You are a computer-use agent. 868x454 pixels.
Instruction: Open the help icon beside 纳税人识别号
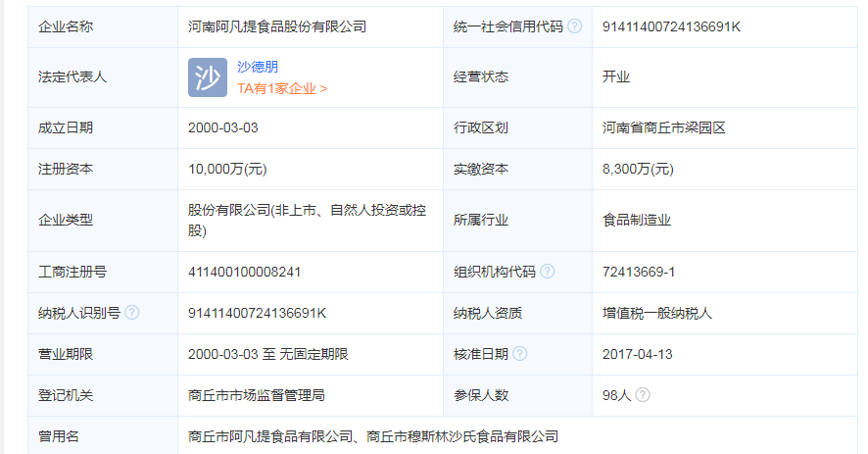tap(131, 313)
